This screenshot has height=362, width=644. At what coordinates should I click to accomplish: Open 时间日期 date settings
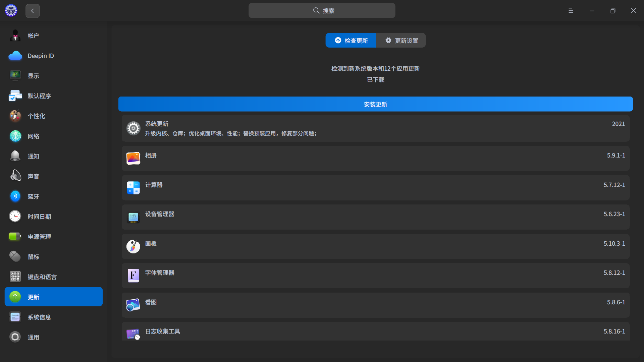pyautogui.click(x=39, y=217)
